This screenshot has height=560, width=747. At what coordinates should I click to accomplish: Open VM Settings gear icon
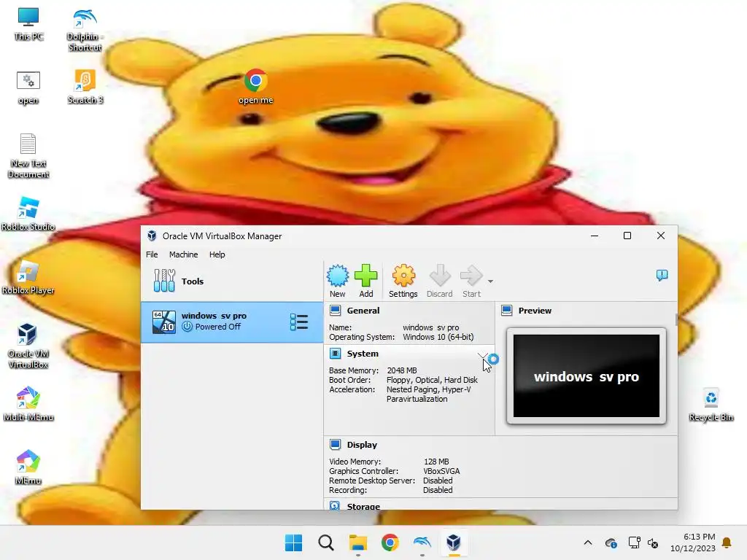[403, 276]
